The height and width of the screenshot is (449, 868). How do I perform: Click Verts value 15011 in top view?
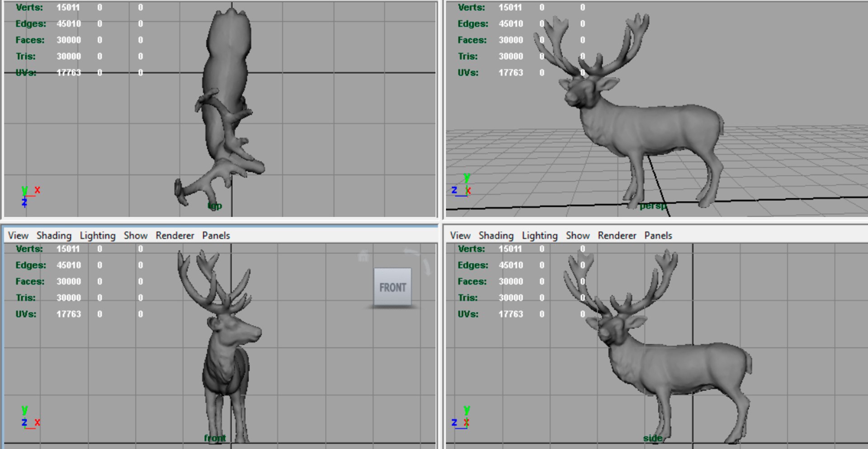point(68,8)
